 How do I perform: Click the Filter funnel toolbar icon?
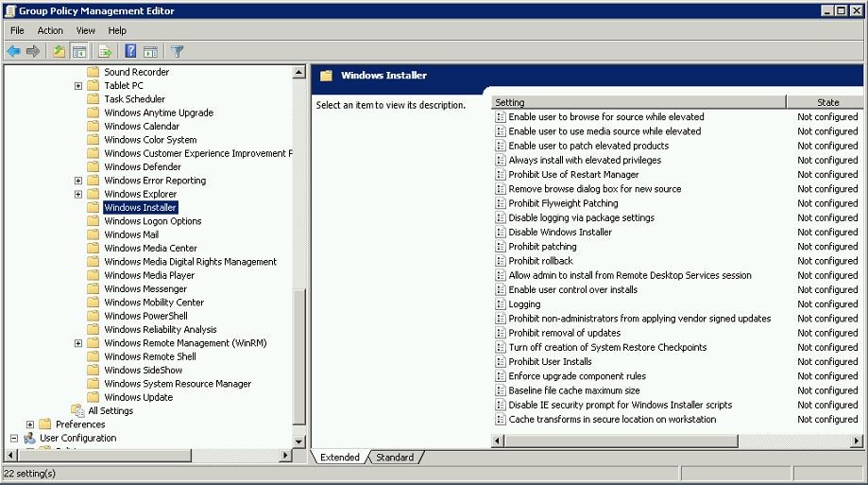(x=178, y=52)
